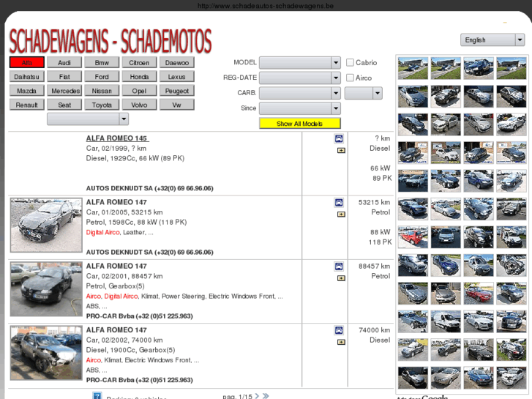Open the Since dropdown
Viewport: 532px width, 399px height.
point(300,108)
